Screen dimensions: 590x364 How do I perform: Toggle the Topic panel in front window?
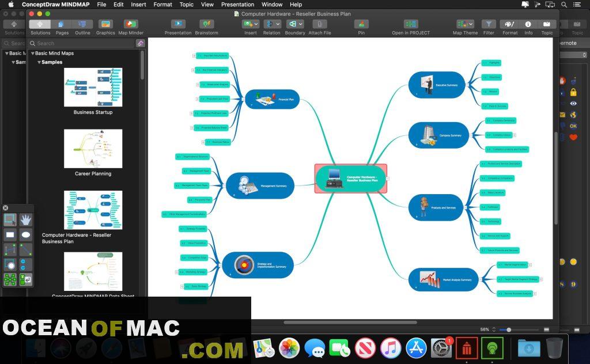pyautogui.click(x=547, y=24)
